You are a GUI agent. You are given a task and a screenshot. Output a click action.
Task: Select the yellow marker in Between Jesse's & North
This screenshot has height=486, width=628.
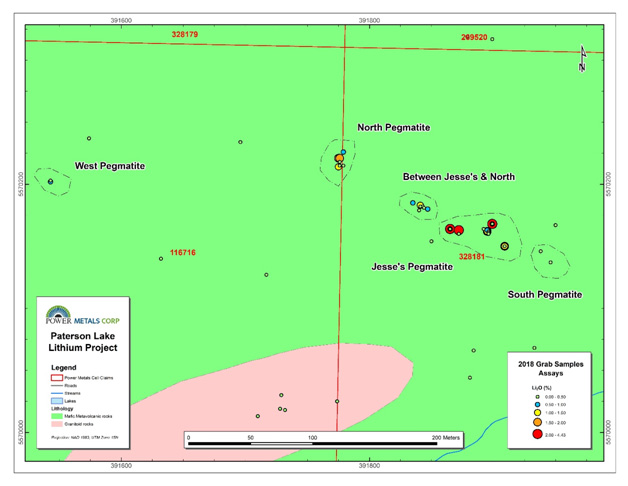point(420,206)
